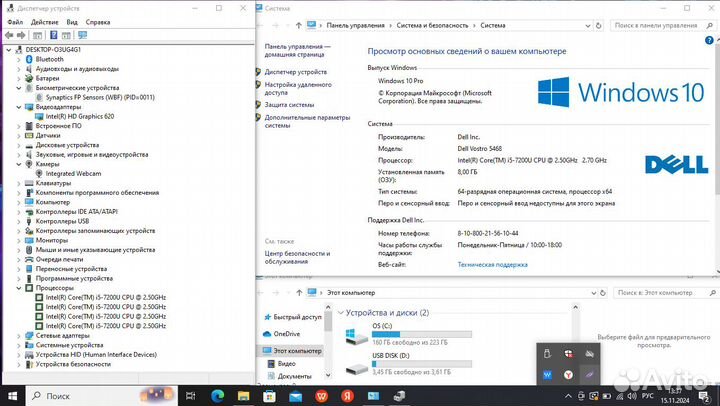The height and width of the screenshot is (406, 720).
Task: Open the Справка menu in Device Manager
Action: (98, 22)
